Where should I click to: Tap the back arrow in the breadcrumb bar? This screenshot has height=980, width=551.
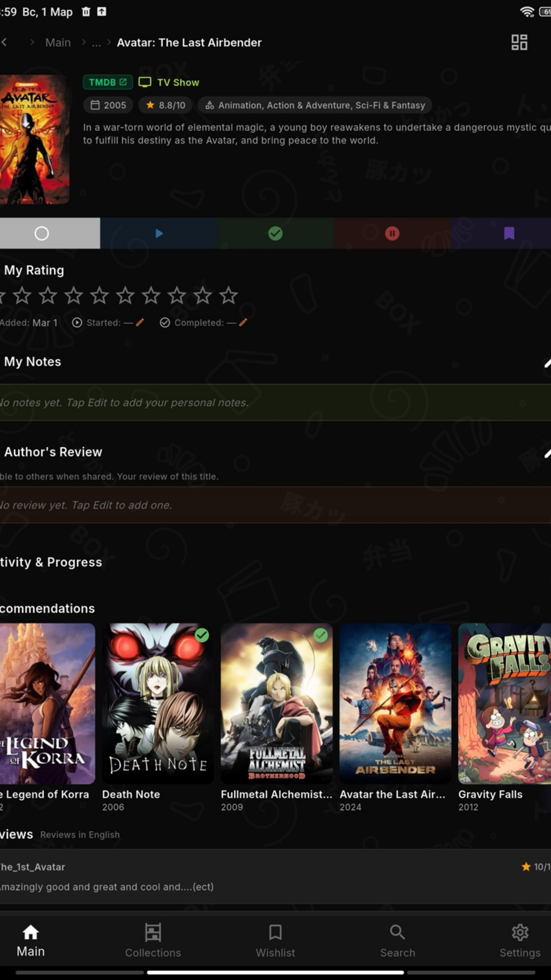pyautogui.click(x=5, y=42)
